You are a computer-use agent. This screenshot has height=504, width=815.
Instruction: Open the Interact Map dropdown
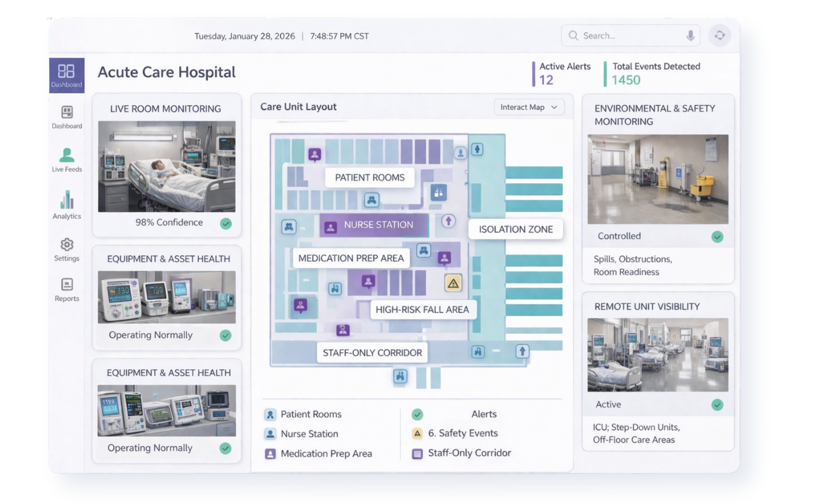(x=529, y=107)
